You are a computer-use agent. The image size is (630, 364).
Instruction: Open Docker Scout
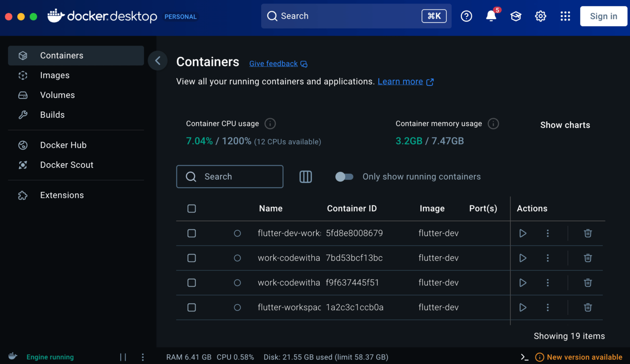[x=66, y=165]
